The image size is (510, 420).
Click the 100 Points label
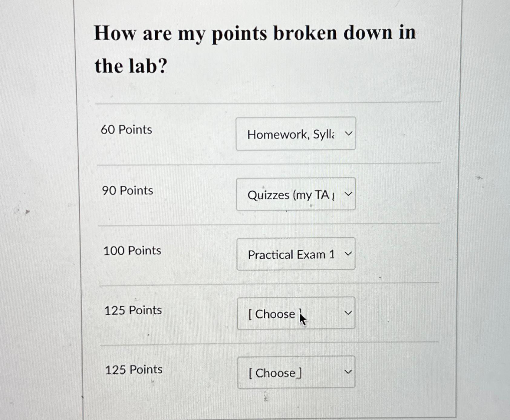(x=132, y=250)
